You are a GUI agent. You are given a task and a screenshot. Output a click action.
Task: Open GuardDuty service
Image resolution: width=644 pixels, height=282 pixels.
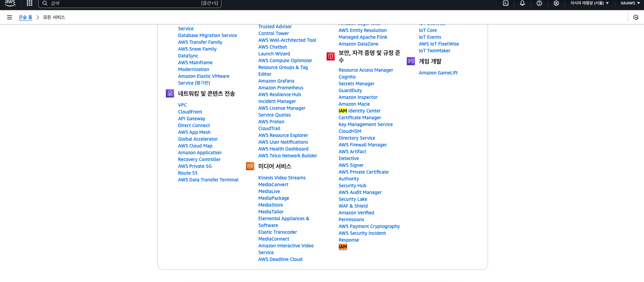pos(350,90)
